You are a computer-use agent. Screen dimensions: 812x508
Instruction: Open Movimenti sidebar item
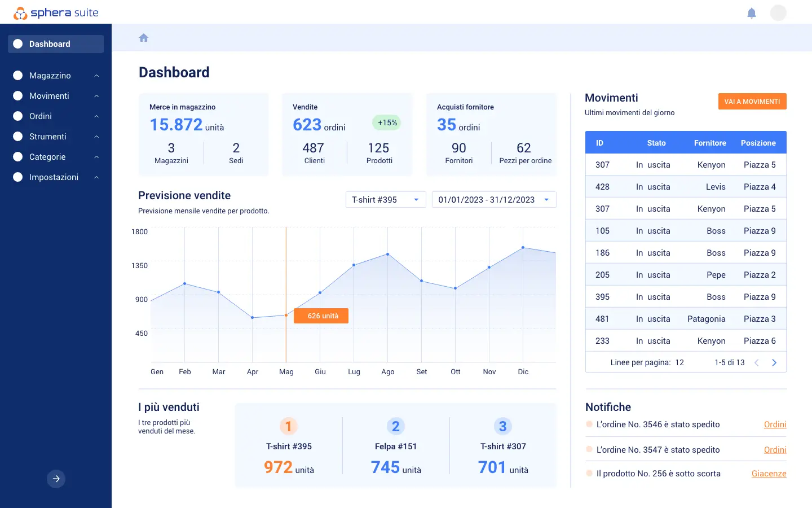tap(56, 96)
